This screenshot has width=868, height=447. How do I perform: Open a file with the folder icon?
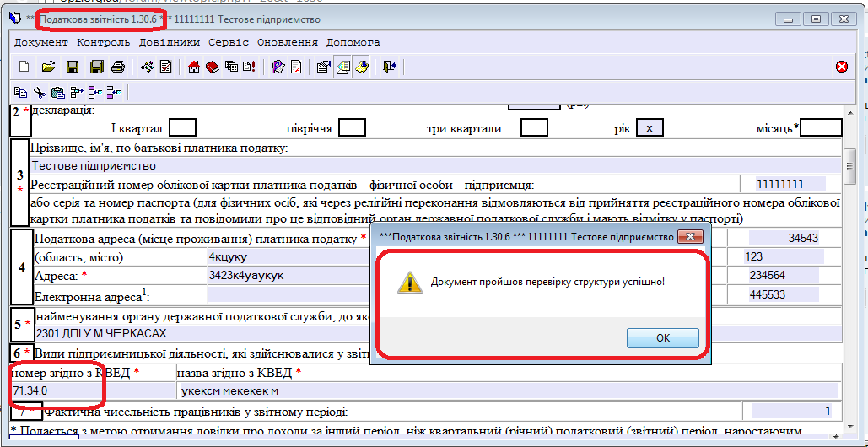[48, 67]
